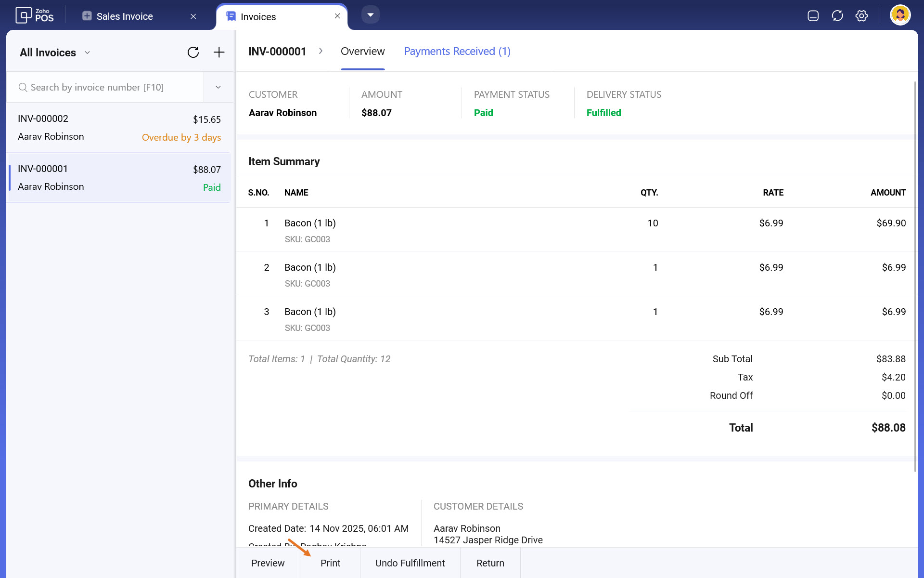Click the sync icon in top bar
This screenshot has width=924, height=578.
(837, 16)
